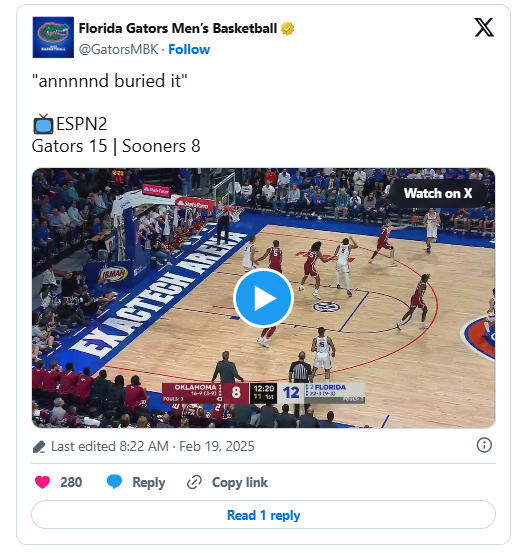The image size is (526, 553).
Task: Play the embedded basketball video
Action: [263, 298]
